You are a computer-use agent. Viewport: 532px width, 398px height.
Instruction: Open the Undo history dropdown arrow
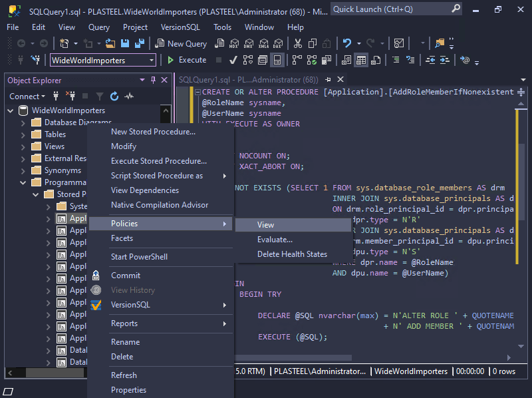coord(358,43)
